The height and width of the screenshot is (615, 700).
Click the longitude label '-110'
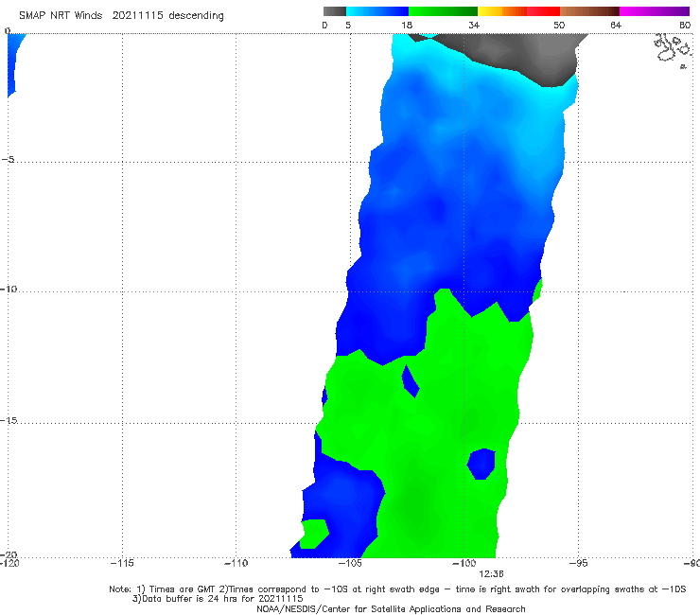point(236,564)
